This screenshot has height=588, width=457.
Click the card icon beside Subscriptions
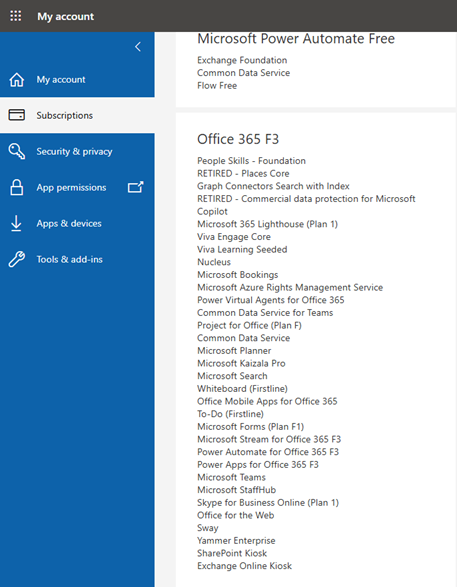(16, 115)
